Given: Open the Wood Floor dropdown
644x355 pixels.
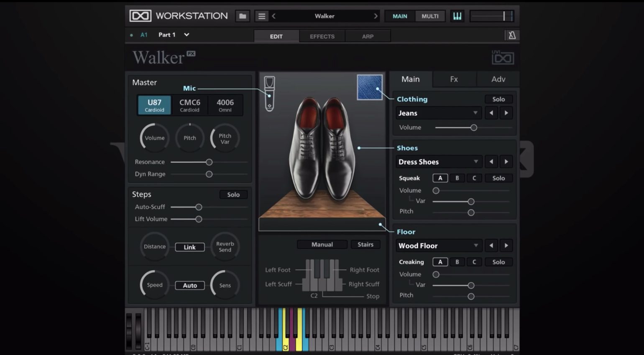Looking at the screenshot, I should click(x=439, y=246).
